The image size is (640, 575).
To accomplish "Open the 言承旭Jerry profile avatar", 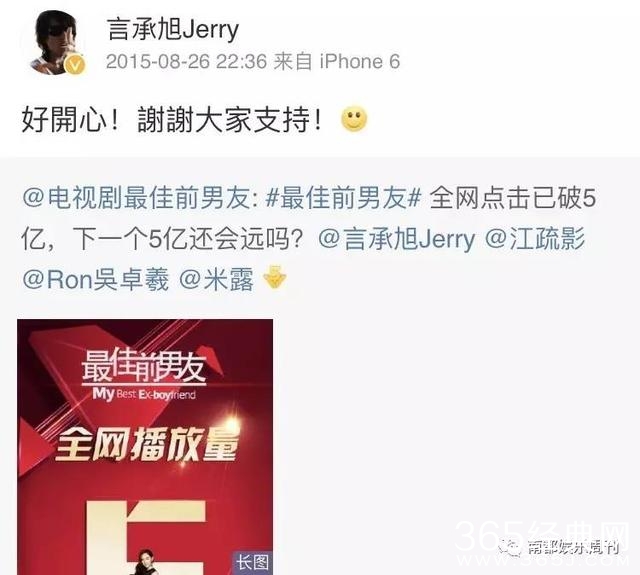I will point(53,43).
